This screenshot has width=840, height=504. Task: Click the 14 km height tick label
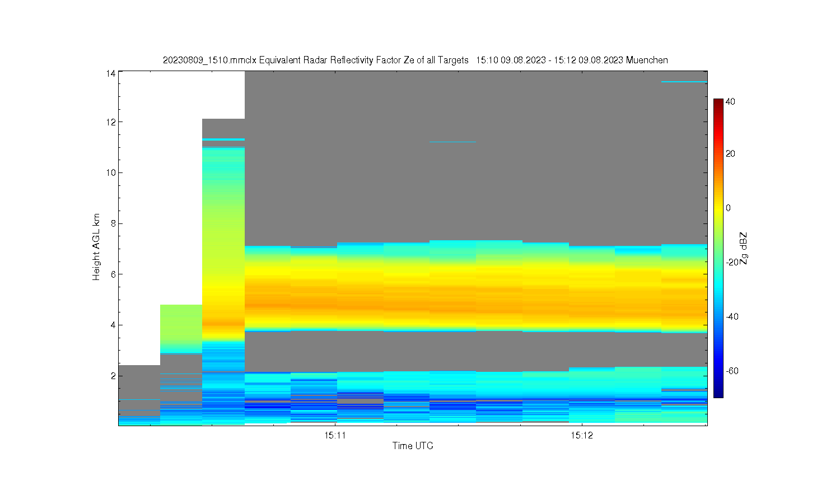tap(111, 73)
